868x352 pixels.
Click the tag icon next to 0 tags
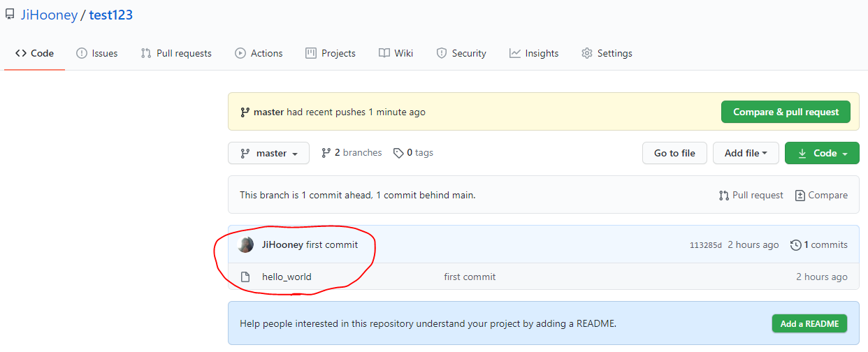tap(398, 153)
